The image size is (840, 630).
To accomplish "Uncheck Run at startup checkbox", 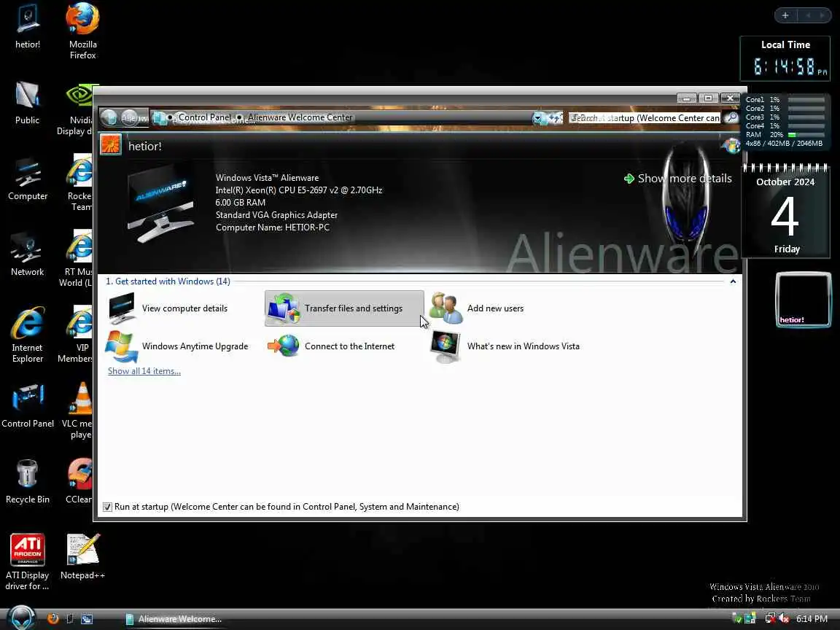I will 107,507.
